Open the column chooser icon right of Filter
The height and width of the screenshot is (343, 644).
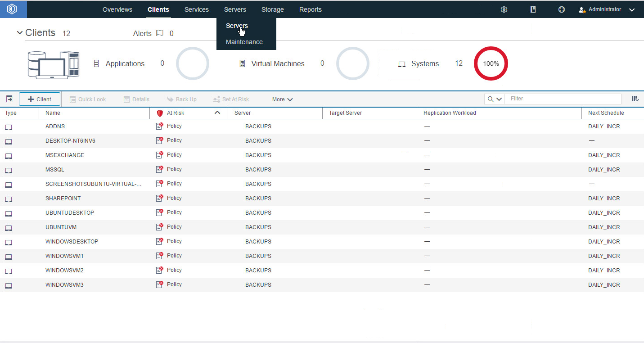[635, 99]
